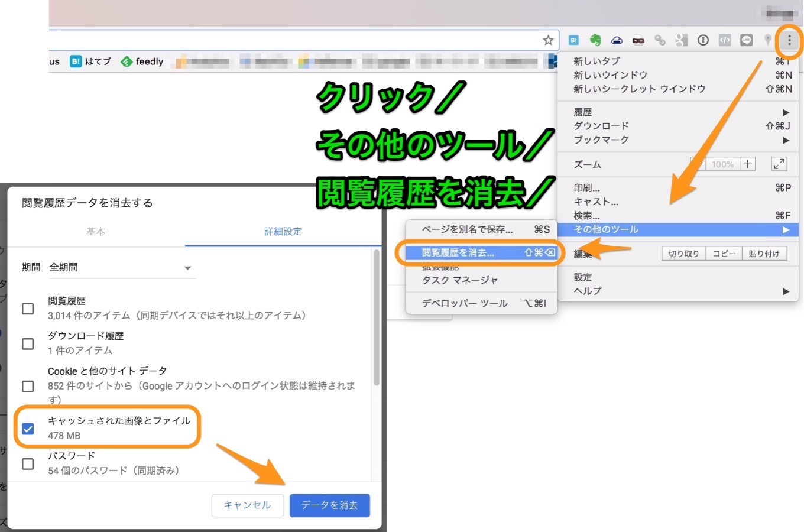Click the 1 件のアイテム text

point(80,351)
